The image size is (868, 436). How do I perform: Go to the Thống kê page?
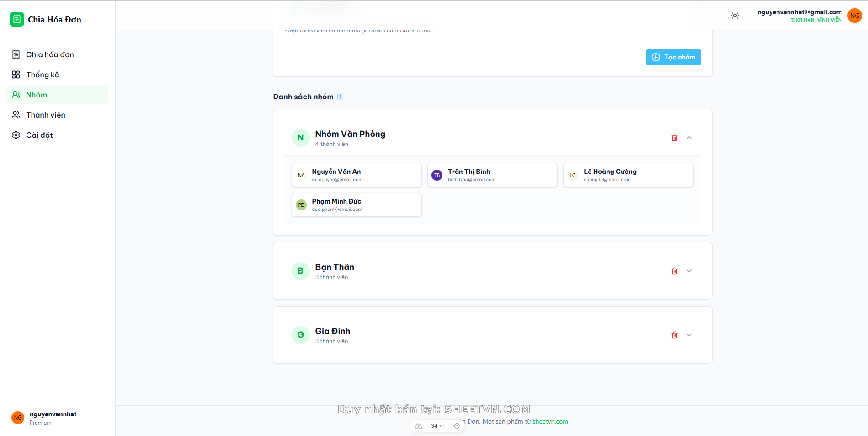(x=42, y=75)
